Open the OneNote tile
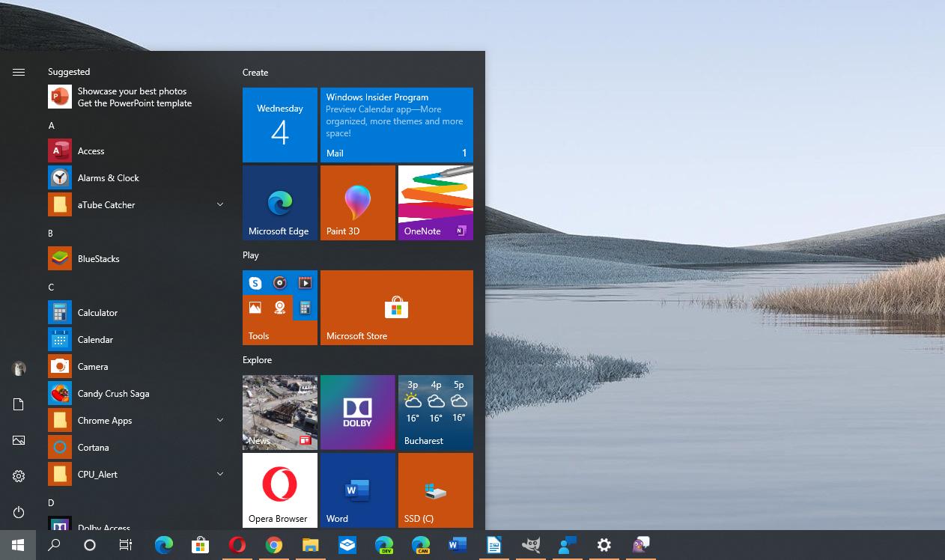 (x=436, y=203)
